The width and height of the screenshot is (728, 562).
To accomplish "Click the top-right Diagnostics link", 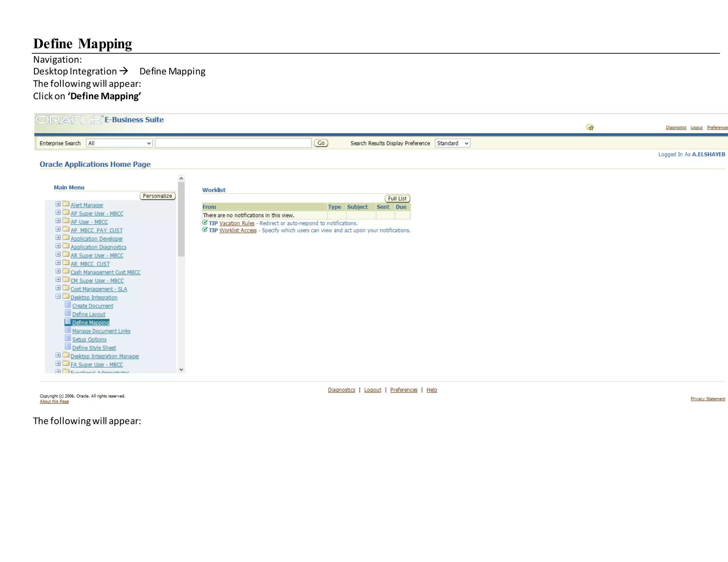I will tap(676, 128).
